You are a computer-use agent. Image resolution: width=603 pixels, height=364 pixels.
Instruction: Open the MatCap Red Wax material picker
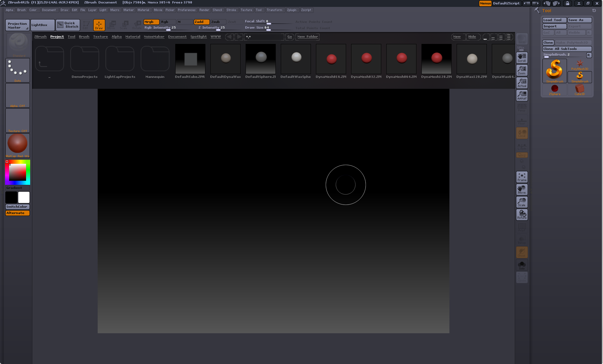(x=18, y=145)
